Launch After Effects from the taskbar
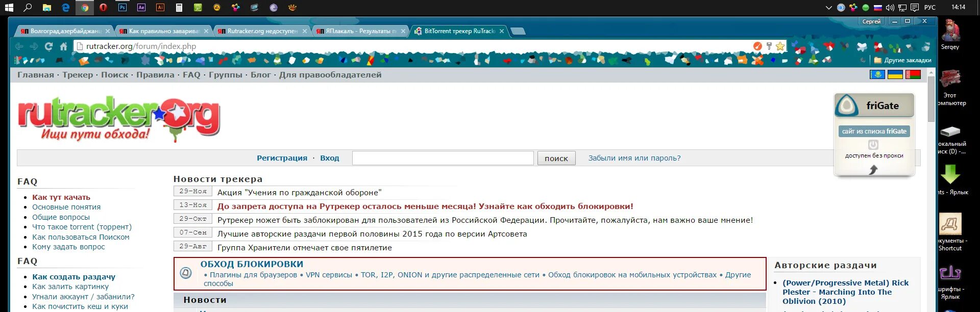Viewport: 980px width, 312px height. pyautogui.click(x=141, y=8)
